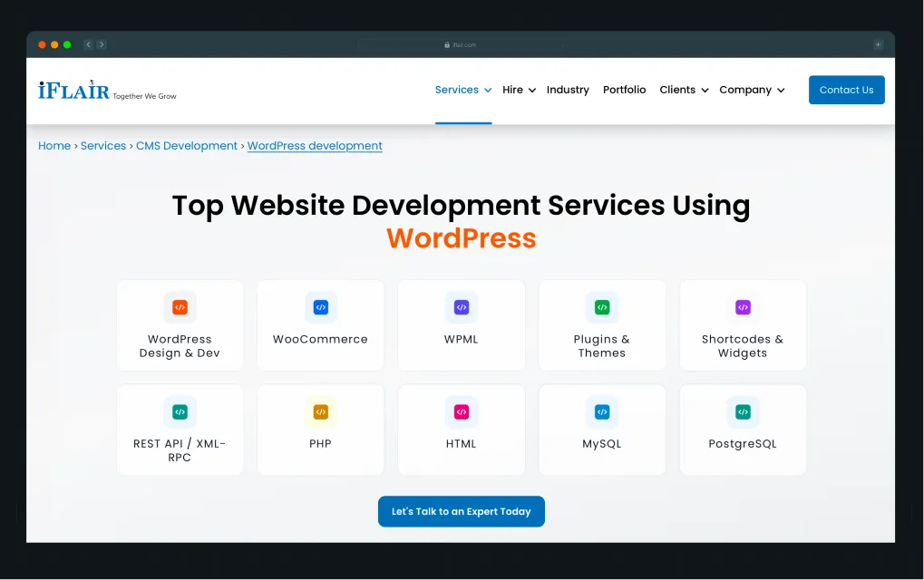This screenshot has height=580, width=924.
Task: Open the green Plugins & Themes icon
Action: pos(602,307)
